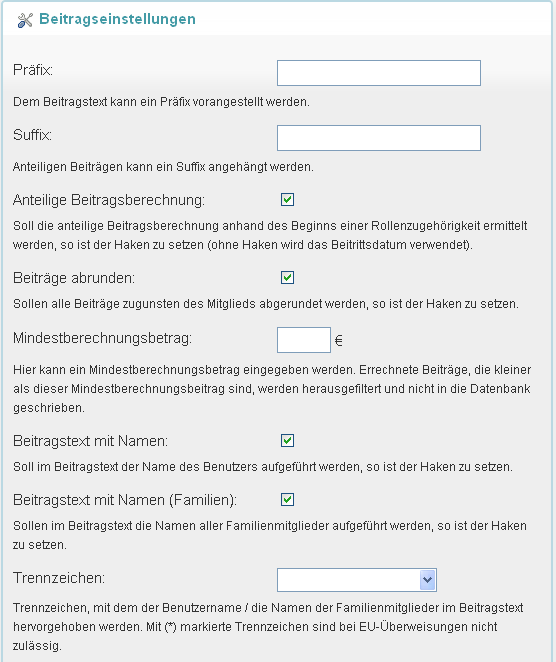Image resolution: width=556 pixels, height=662 pixels.
Task: Click the Trennzeichen label
Action: 59,578
